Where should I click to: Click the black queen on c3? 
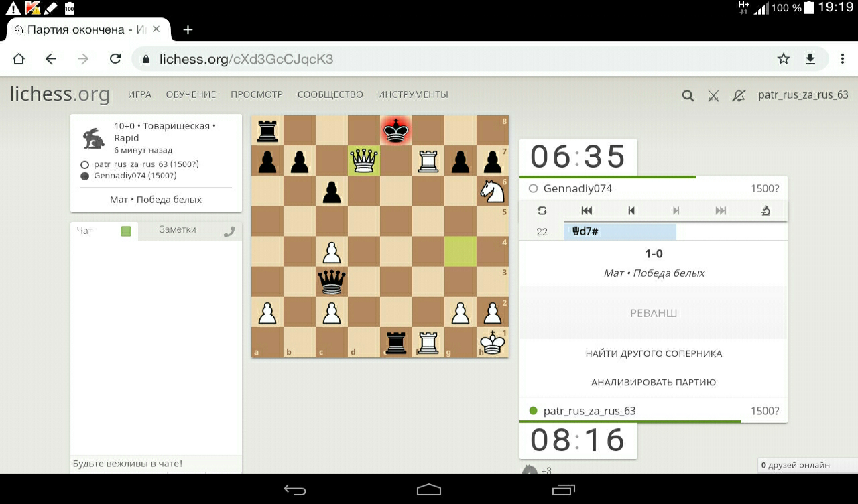[x=332, y=281]
